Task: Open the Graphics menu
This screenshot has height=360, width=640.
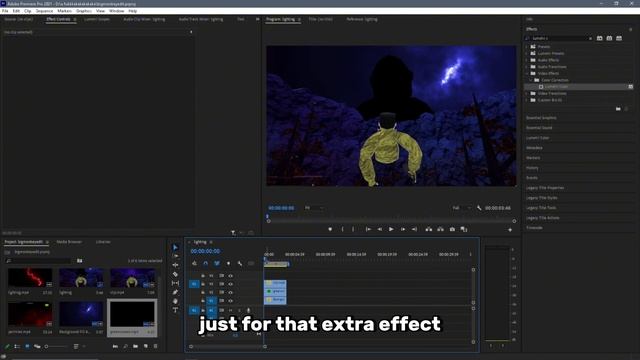Action: (x=84, y=11)
